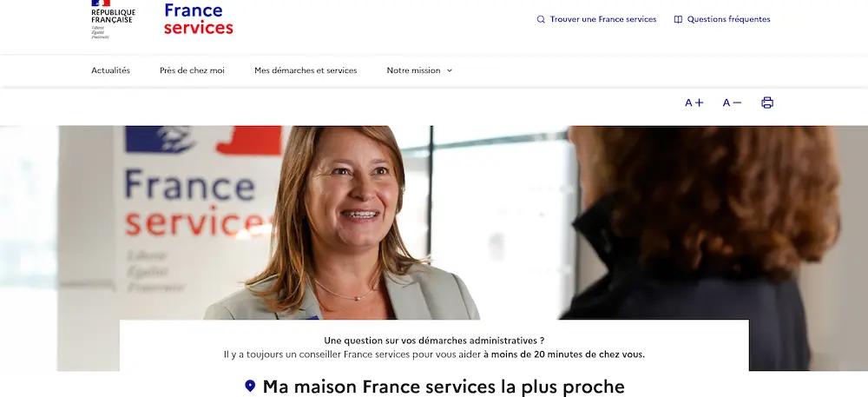Click the book icon for FAQ
The height and width of the screenshot is (397, 868).
[x=678, y=19]
